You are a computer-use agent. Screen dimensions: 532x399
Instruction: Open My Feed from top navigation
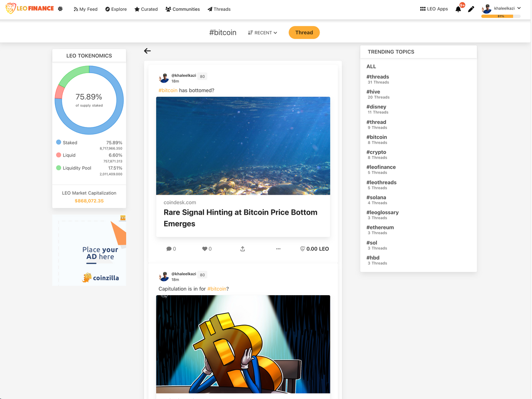point(86,9)
